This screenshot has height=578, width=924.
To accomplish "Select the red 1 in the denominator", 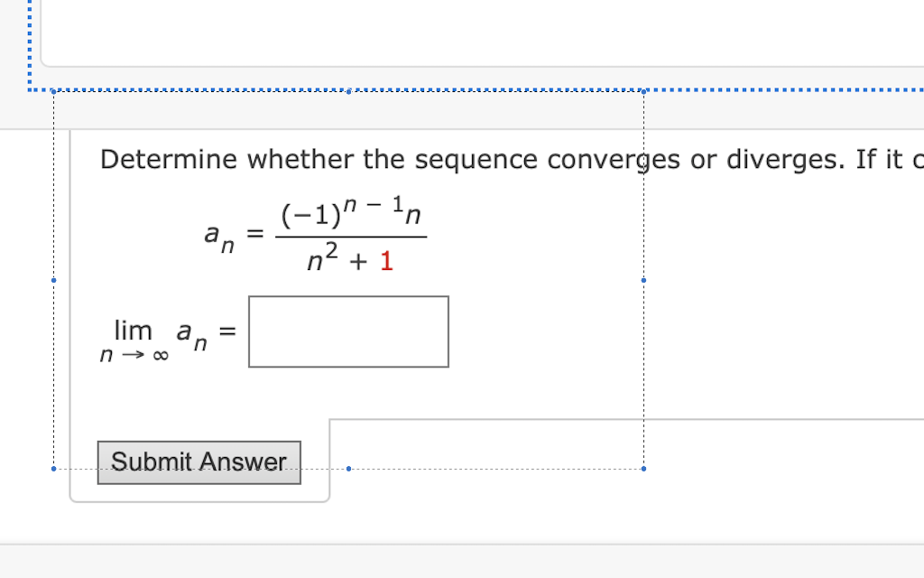I will click(387, 261).
